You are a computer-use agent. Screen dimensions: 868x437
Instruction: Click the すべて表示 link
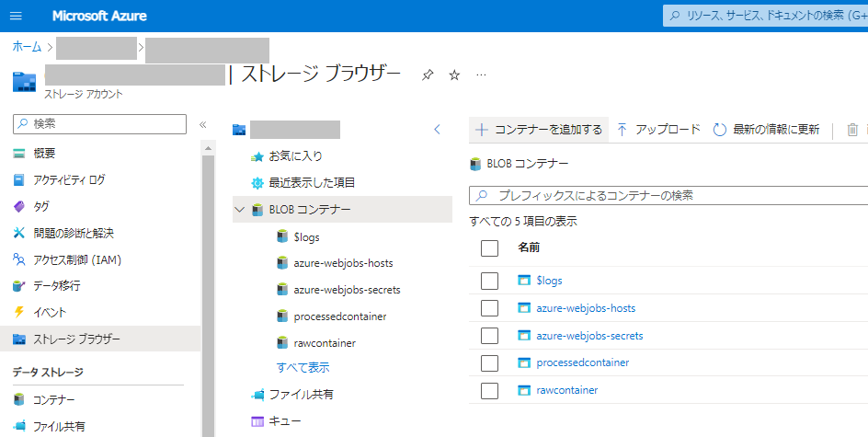click(303, 368)
